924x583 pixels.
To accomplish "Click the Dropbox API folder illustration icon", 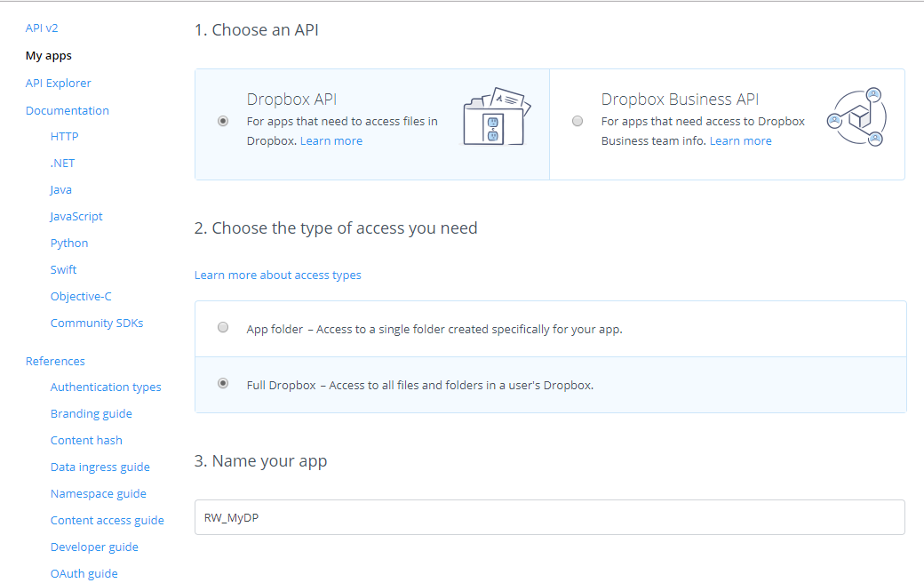I will [497, 116].
